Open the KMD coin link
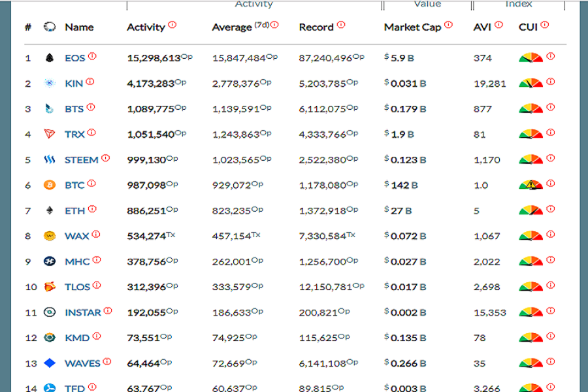Viewport: 588px width, 392px height. pyautogui.click(x=77, y=338)
